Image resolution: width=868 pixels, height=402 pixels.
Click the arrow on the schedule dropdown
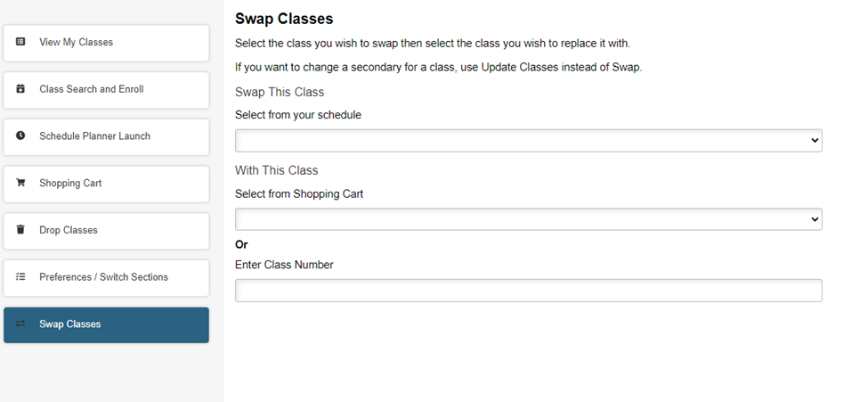pyautogui.click(x=814, y=141)
